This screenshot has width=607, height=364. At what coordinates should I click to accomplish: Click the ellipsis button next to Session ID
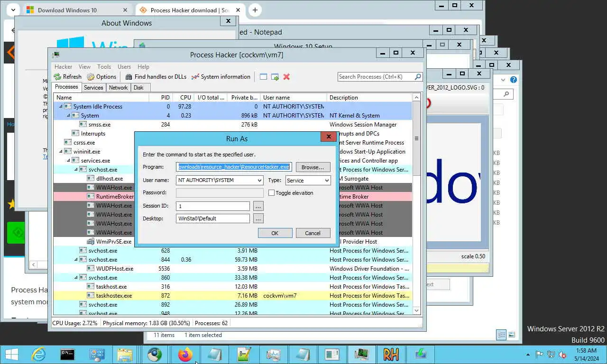(x=258, y=206)
